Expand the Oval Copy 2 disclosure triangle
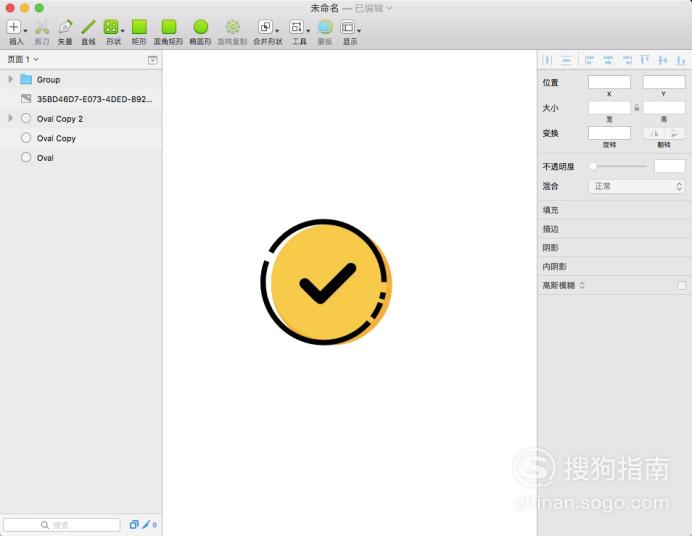 pyautogui.click(x=11, y=118)
